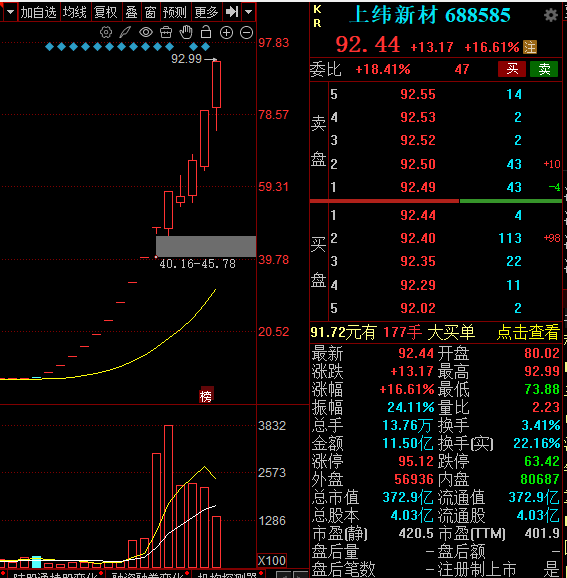Click the gray gap box 40.16-45.78
The height and width of the screenshot is (578, 567).
point(206,246)
